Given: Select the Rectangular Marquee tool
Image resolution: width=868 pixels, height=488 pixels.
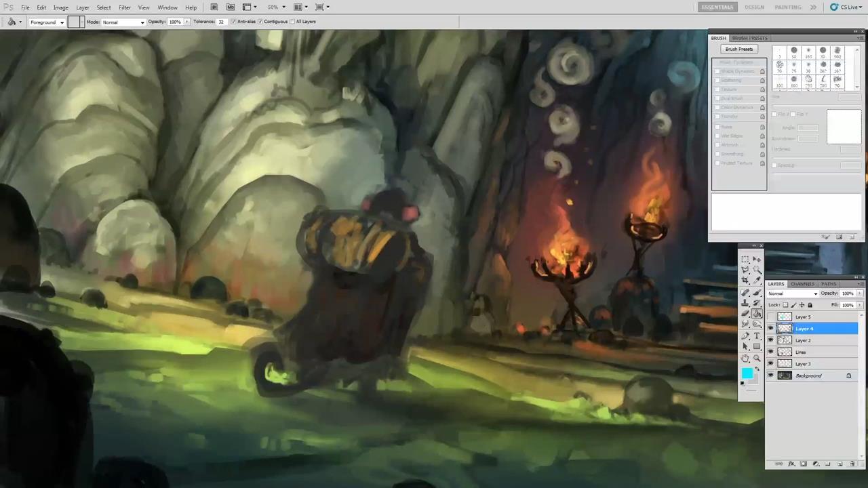Looking at the screenshot, I should coord(745,260).
